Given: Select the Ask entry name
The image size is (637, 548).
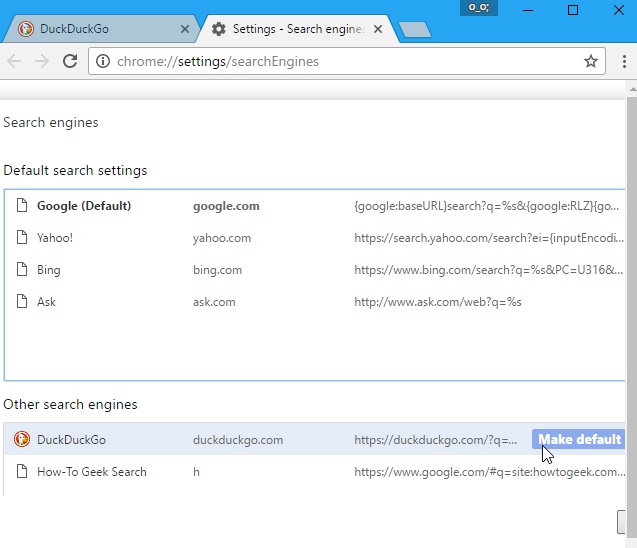Looking at the screenshot, I should click(x=46, y=302).
